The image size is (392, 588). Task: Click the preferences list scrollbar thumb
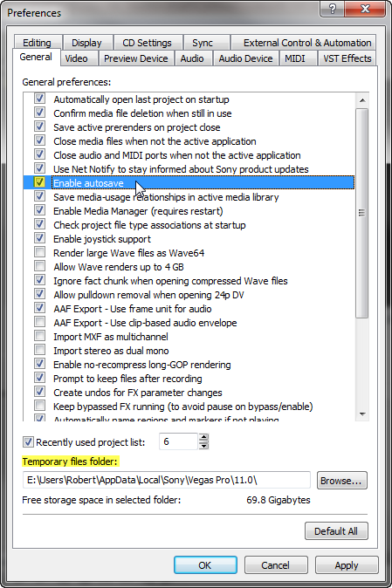pyautogui.click(x=362, y=214)
